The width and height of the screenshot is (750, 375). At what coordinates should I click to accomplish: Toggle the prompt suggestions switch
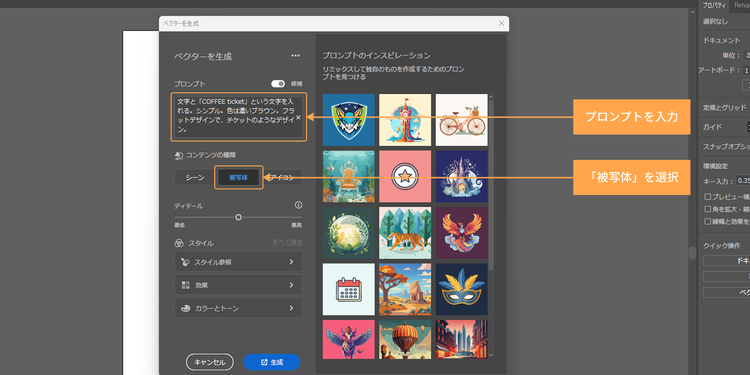278,84
